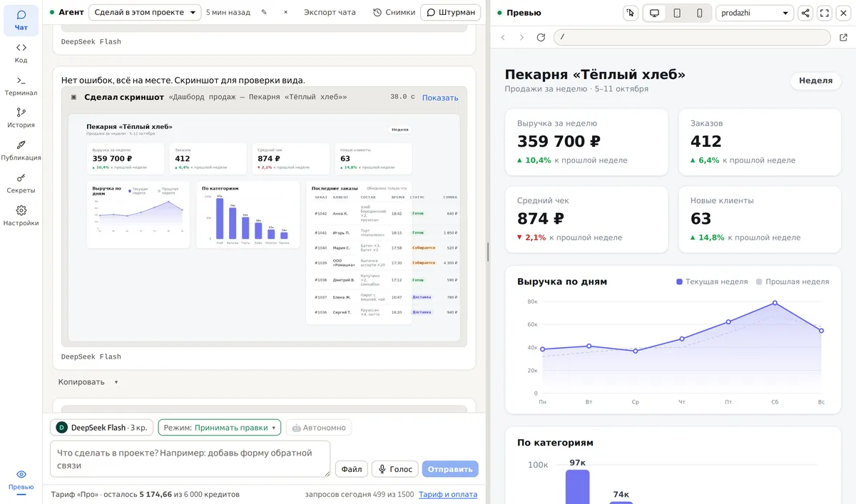Click the 5 мин назад timestamp
Image resolution: width=856 pixels, height=504 pixels.
pyautogui.click(x=228, y=12)
